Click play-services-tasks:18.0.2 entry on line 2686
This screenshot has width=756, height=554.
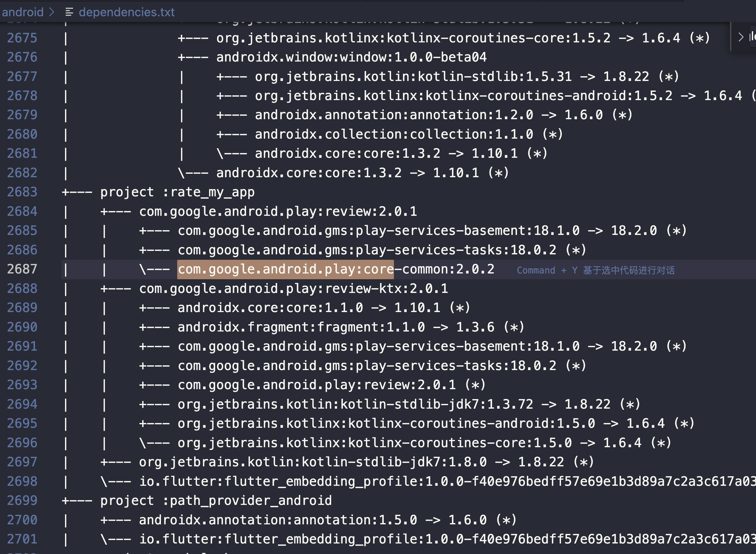[382, 250]
